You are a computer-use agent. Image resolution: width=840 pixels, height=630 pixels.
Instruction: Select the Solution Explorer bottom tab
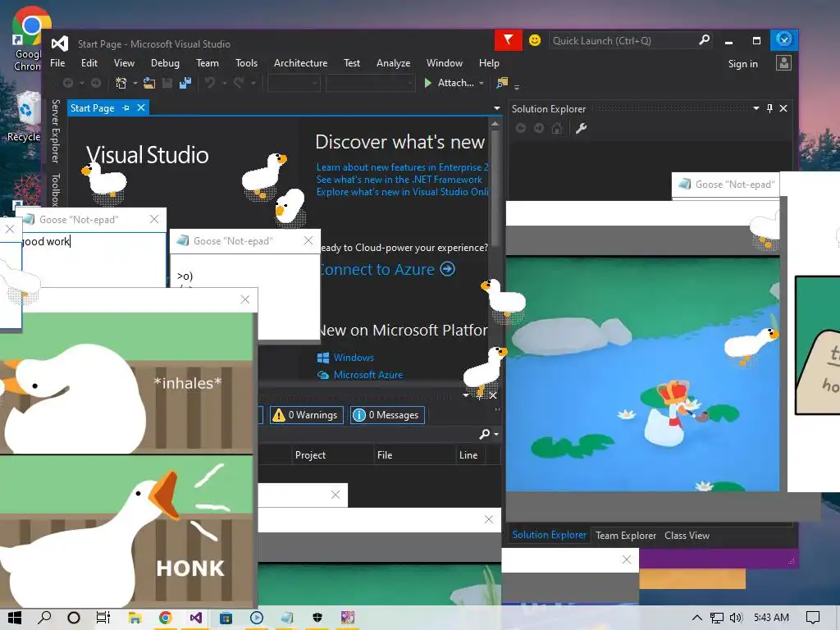[549, 535]
